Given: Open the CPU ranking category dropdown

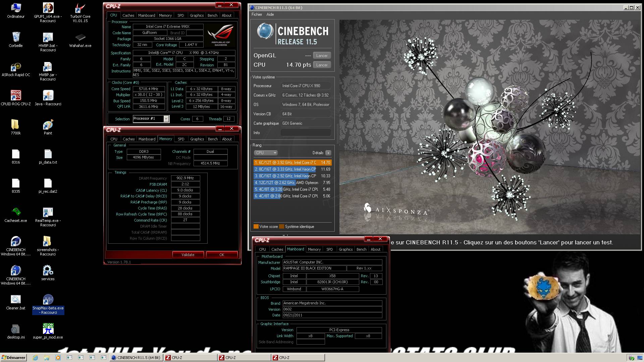Looking at the screenshot, I should (265, 153).
